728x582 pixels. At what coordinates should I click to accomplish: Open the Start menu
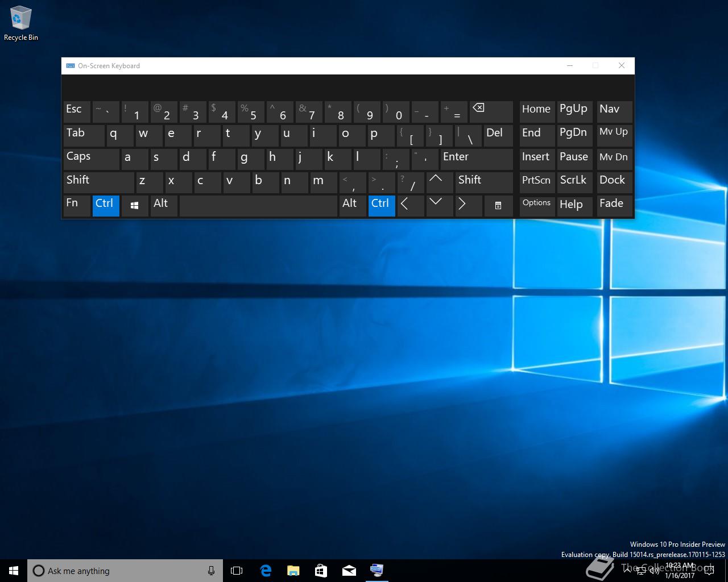tap(14, 571)
